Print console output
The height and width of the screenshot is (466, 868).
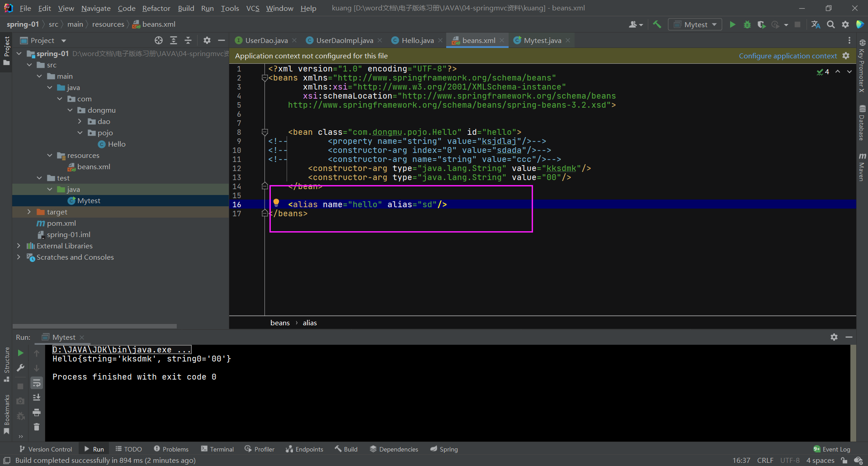37,412
